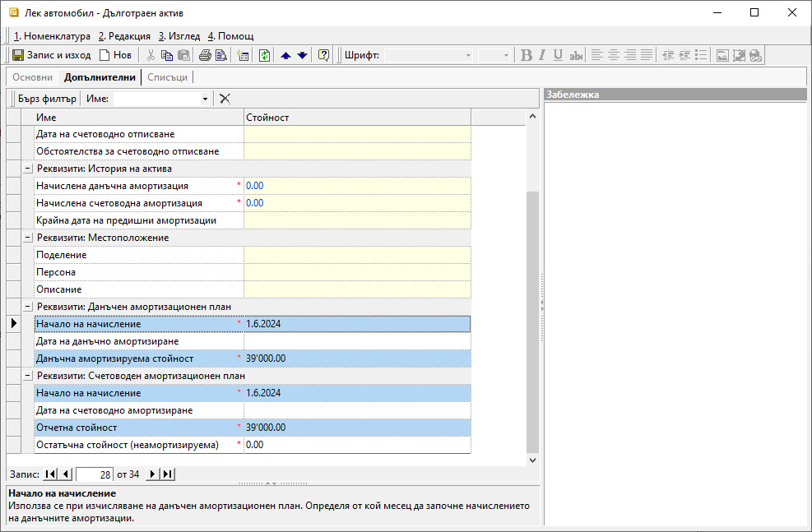Viewport: 812px width, 532px height.
Task: Collapse the 'Местоположение' group
Action: 28,238
